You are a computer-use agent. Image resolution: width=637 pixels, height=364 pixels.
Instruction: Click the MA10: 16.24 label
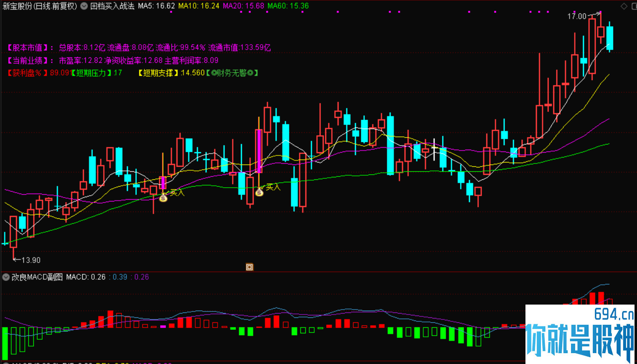click(x=199, y=6)
